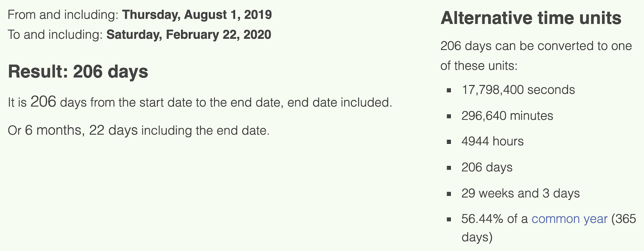644x251 pixels.
Task: Click the bullet beside 17,798,400 seconds
Action: tap(449, 91)
